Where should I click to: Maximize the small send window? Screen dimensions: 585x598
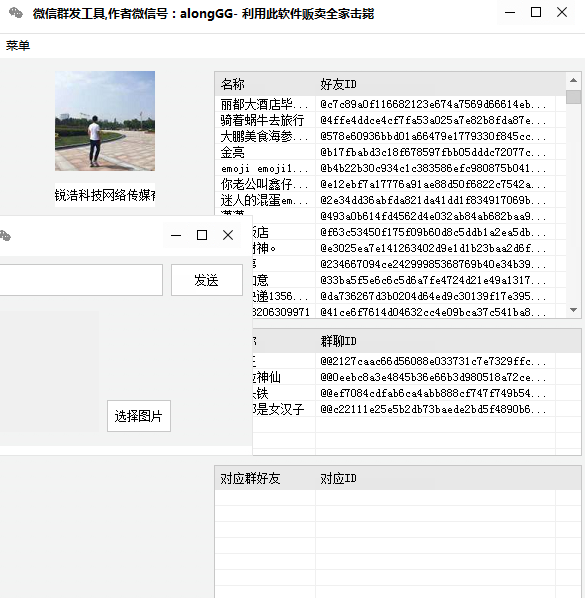coord(202,235)
